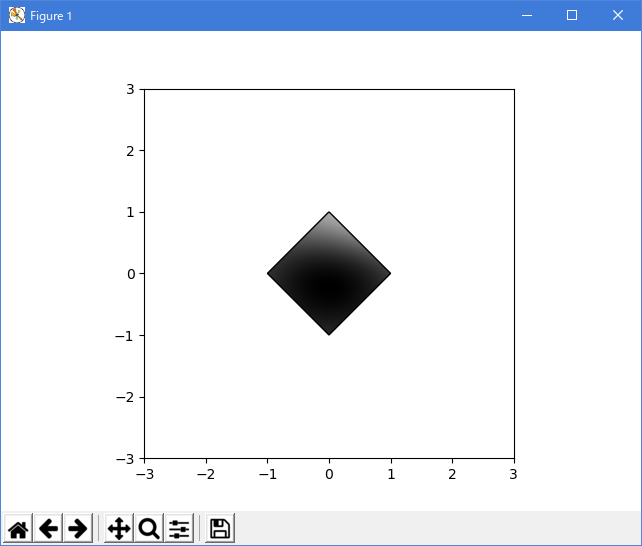Click the Figure 1 window title
This screenshot has width=642, height=546.
[51, 16]
